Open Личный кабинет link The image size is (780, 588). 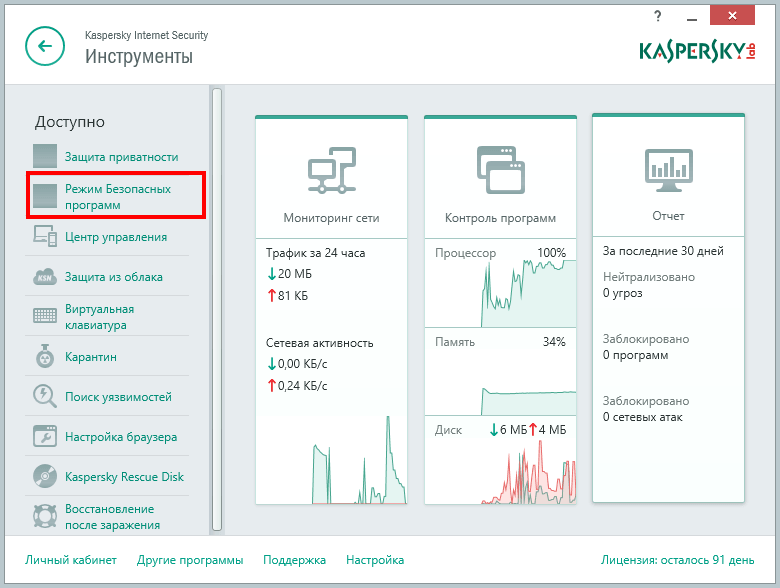pyautogui.click(x=71, y=560)
